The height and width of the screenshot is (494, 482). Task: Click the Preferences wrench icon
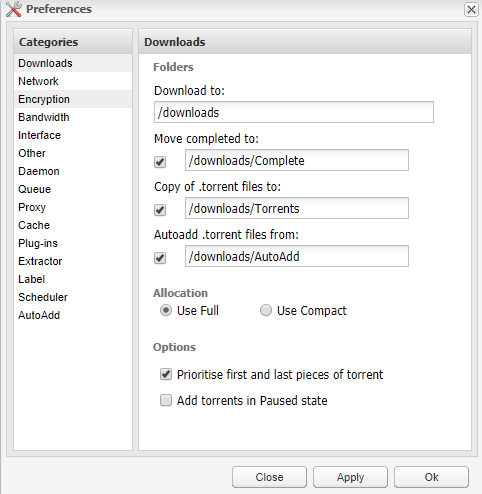coord(13,9)
